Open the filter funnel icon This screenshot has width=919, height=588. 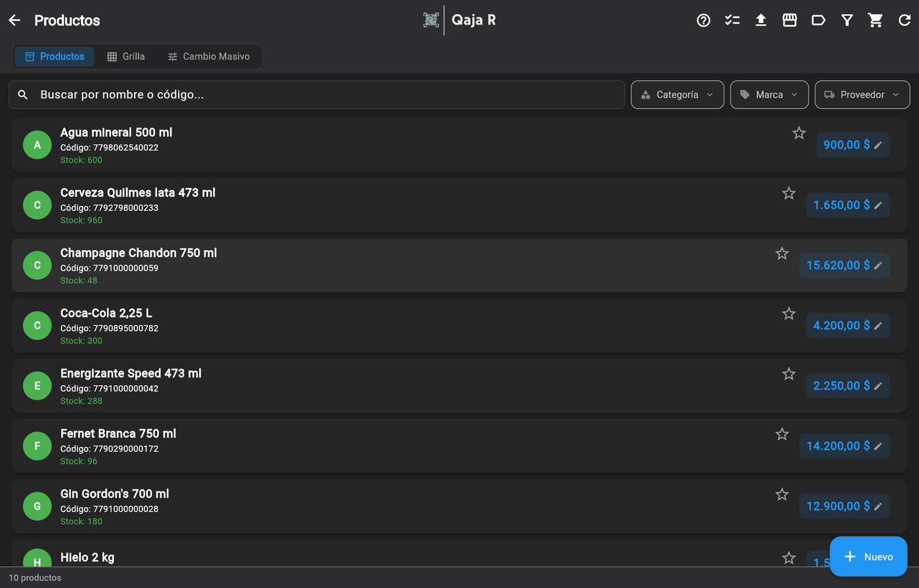(847, 20)
